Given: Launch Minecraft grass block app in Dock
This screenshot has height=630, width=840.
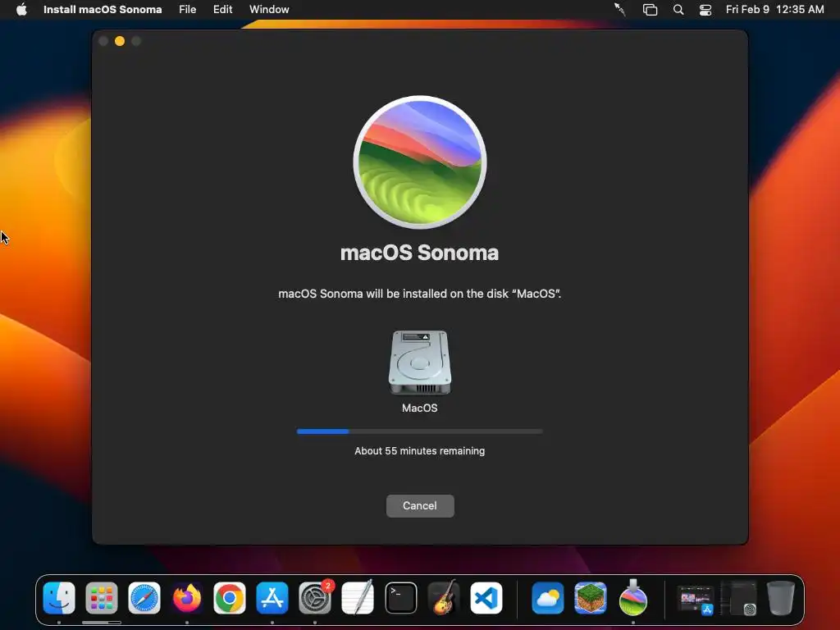Looking at the screenshot, I should pos(591,598).
